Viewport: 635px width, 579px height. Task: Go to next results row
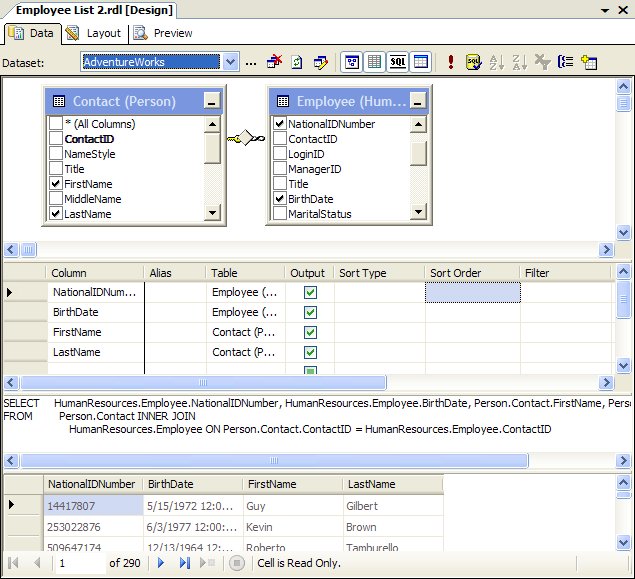click(x=160, y=563)
